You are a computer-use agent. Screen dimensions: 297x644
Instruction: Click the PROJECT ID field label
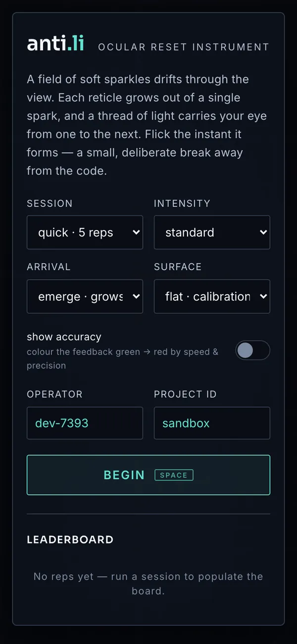(185, 394)
